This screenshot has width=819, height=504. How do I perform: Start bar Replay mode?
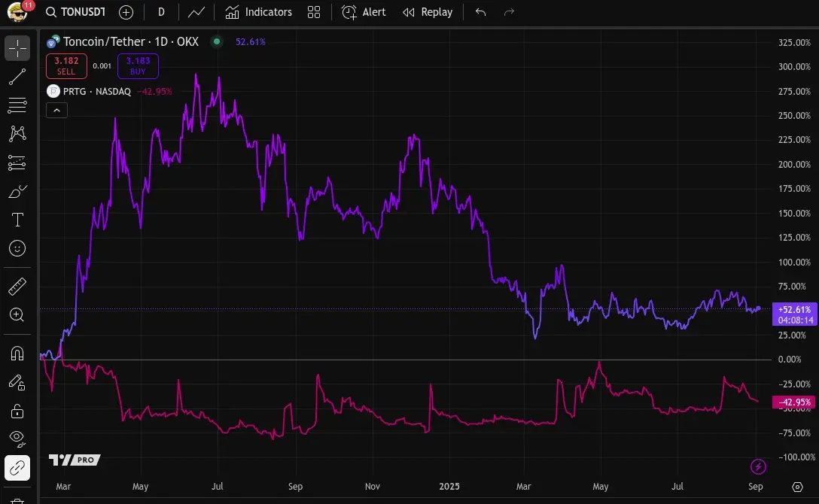click(x=428, y=12)
